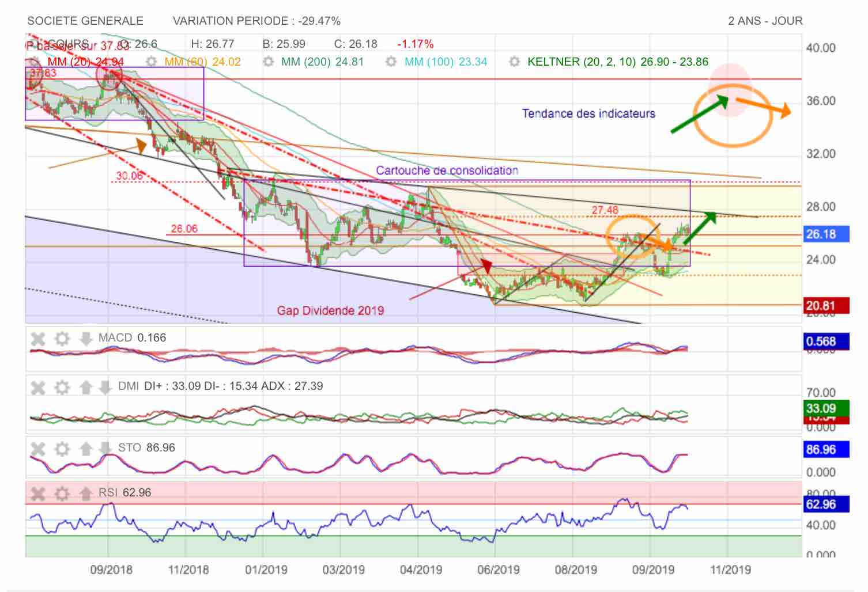Open STO indicator settings gear

tap(62, 449)
